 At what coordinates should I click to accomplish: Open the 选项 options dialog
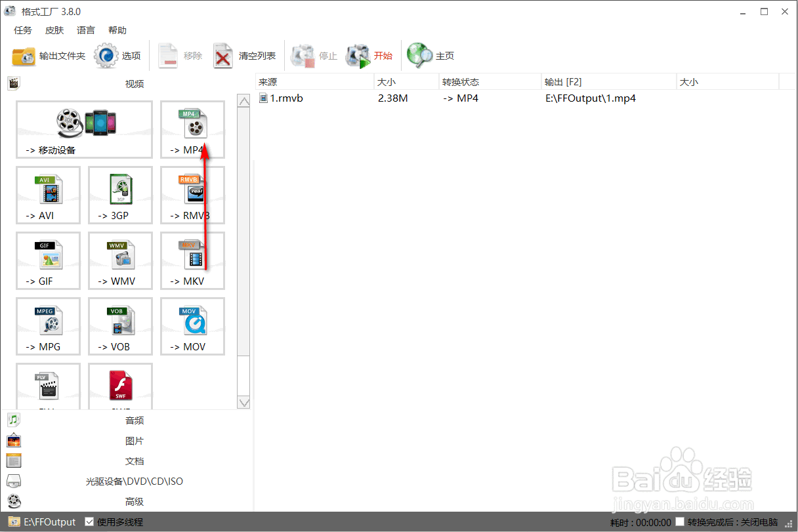(x=117, y=56)
